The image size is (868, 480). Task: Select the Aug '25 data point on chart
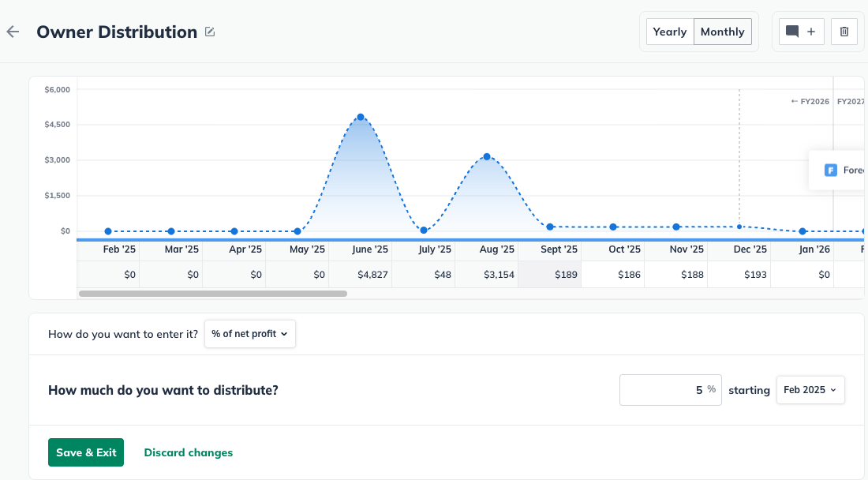click(x=487, y=156)
